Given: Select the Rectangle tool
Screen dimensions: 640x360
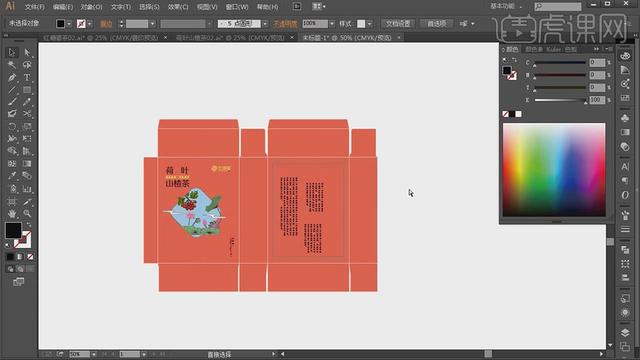Looking at the screenshot, I should (27, 89).
